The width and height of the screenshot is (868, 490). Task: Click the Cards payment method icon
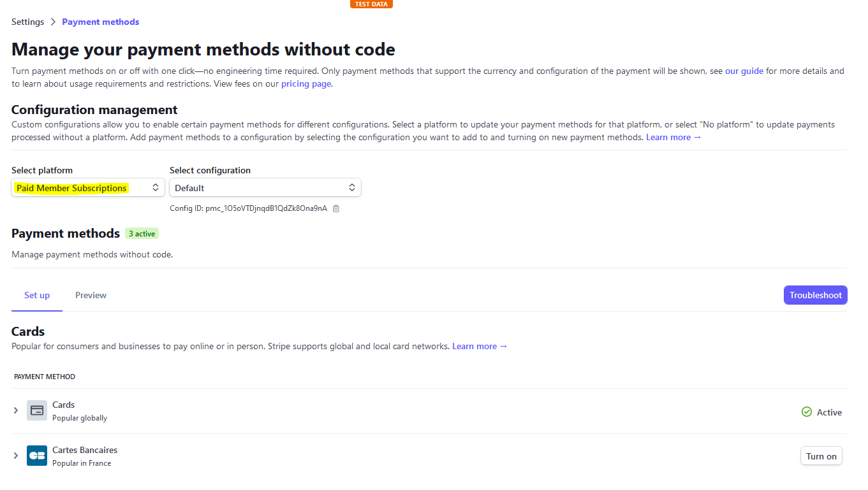coord(37,410)
